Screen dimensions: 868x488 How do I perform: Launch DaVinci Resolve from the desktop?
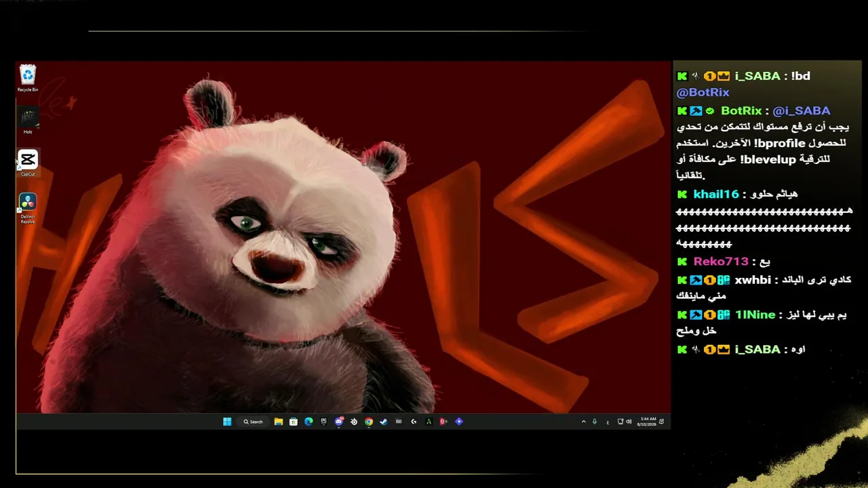pyautogui.click(x=28, y=208)
